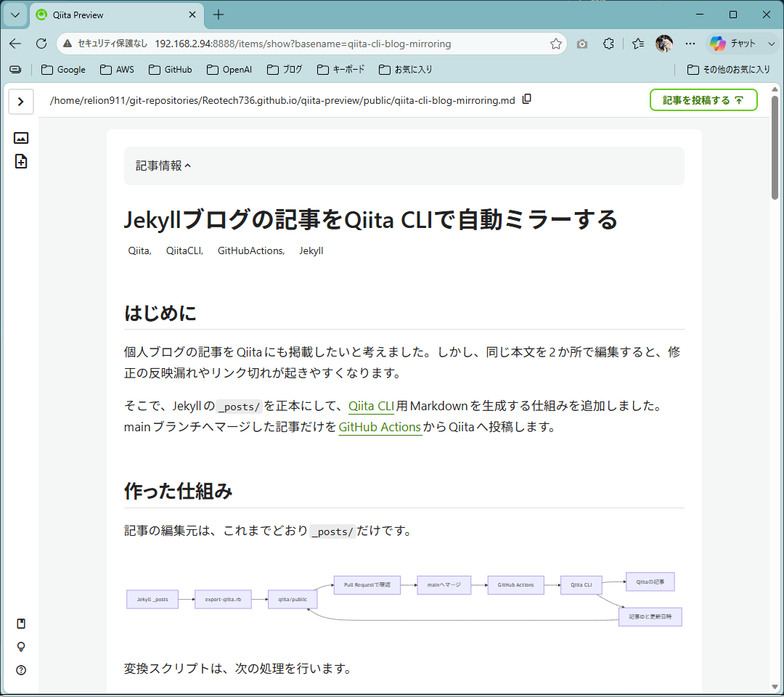Open the favorites list icon
The width and height of the screenshot is (784, 697).
638,44
